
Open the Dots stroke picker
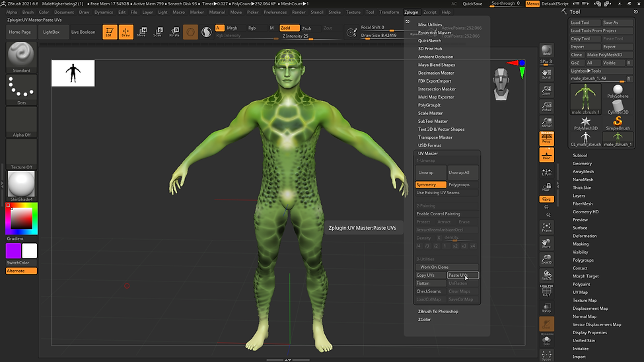coord(21,90)
